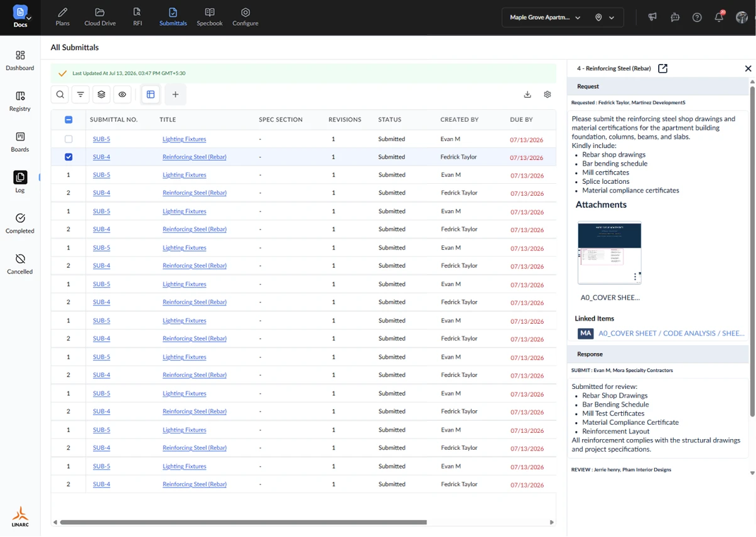Click the LINARC logo
This screenshot has height=537, width=756.
(20, 517)
